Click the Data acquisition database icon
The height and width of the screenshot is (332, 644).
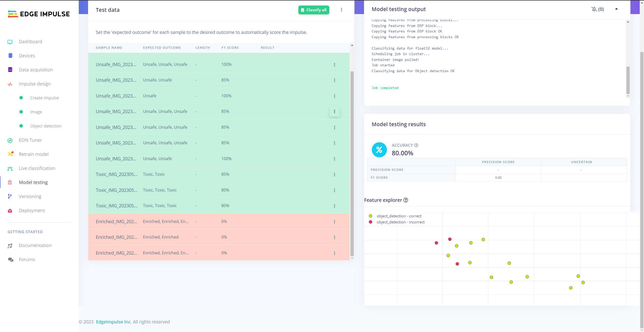click(x=10, y=70)
